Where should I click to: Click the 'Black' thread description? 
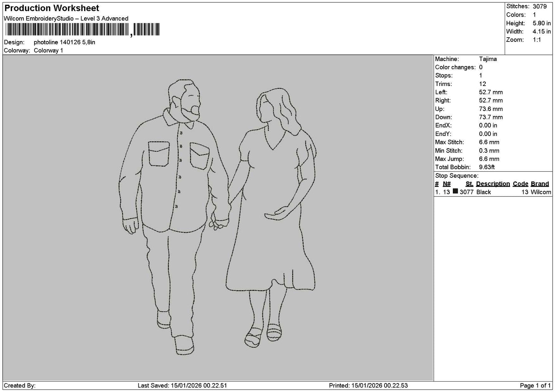(x=484, y=192)
